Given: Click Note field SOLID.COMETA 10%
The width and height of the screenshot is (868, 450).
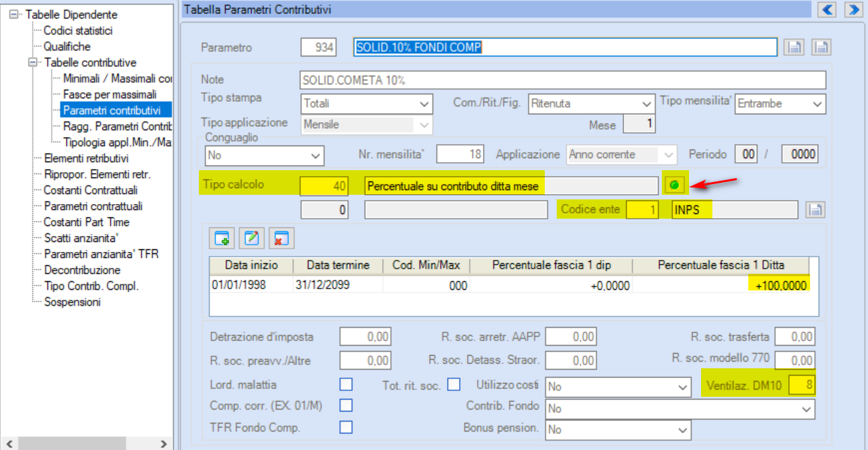Looking at the screenshot, I should click(563, 80).
